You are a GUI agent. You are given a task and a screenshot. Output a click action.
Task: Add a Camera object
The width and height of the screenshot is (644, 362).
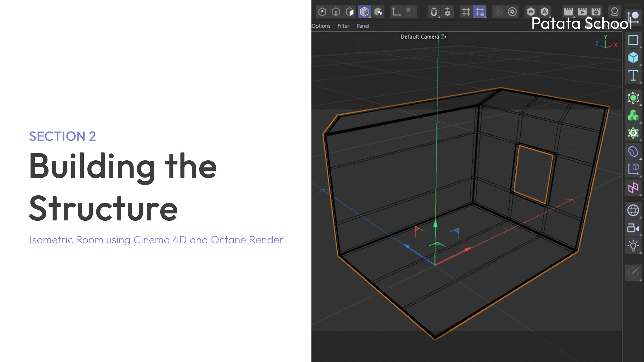(633, 228)
